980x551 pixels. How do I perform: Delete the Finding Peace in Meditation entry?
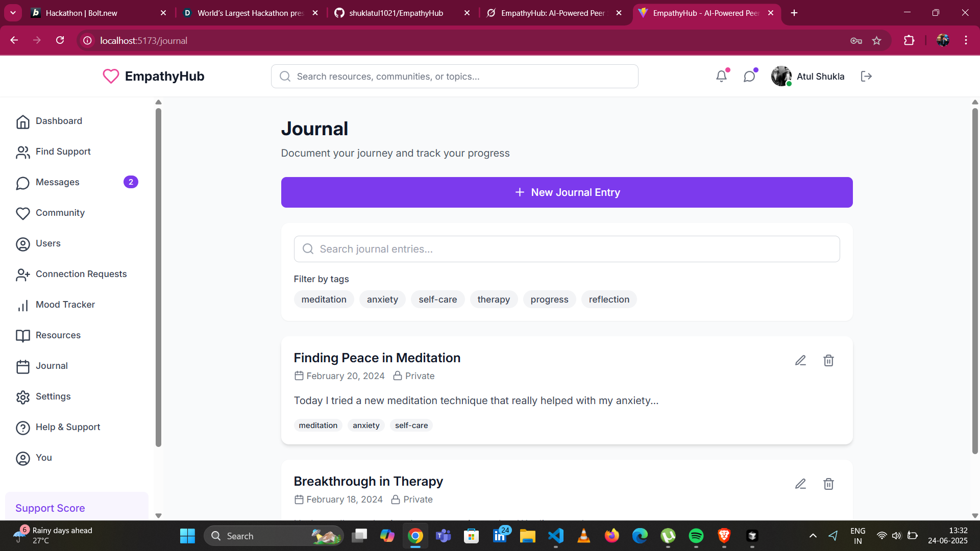pyautogui.click(x=828, y=361)
